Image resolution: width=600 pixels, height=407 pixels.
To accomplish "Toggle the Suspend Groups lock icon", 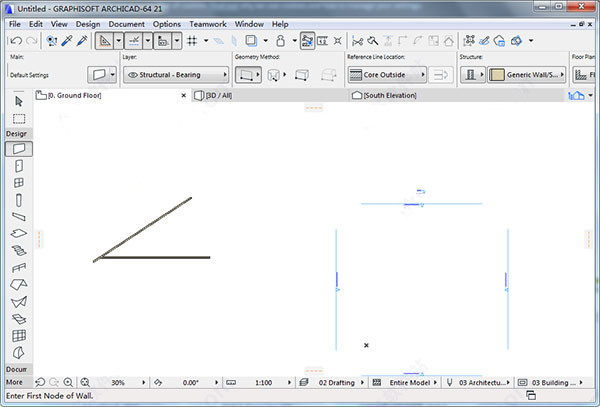I will tap(280, 41).
